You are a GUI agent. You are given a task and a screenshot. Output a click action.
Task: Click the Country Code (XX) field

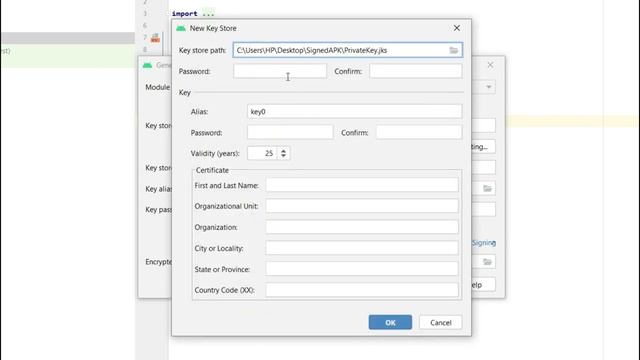pos(362,290)
